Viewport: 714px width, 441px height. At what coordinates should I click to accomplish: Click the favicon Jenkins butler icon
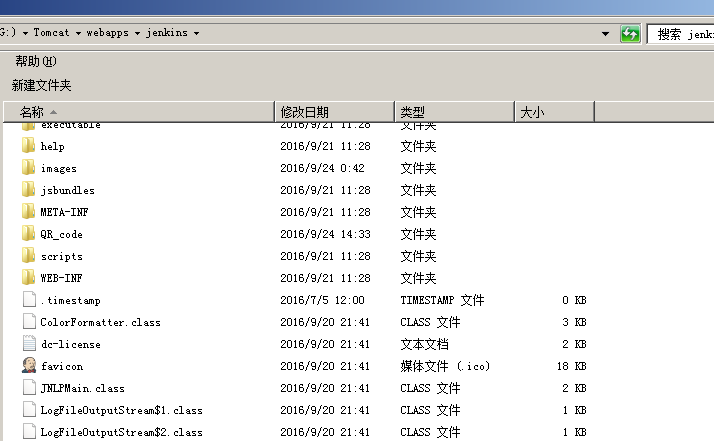tap(29, 365)
